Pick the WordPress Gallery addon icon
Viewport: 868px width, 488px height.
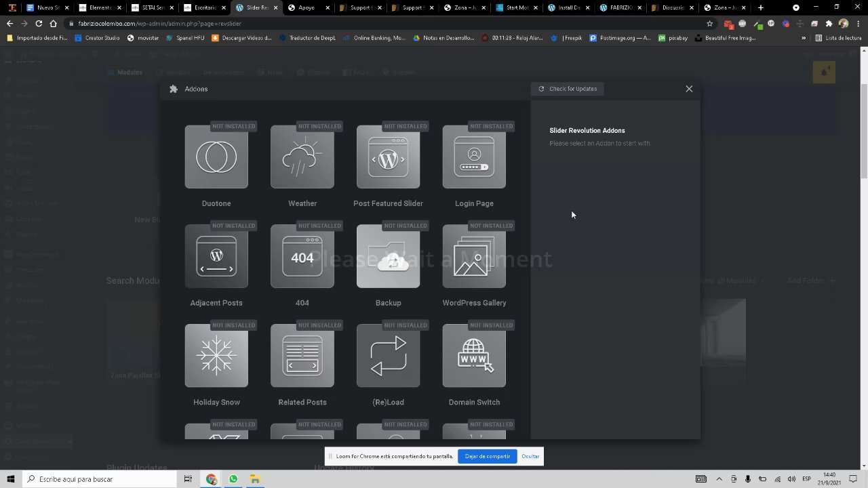[474, 256]
